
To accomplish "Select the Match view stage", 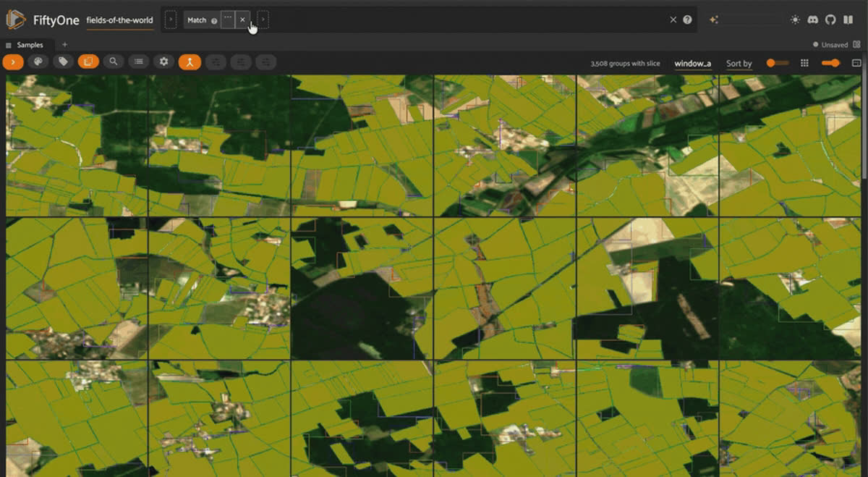I will click(197, 20).
